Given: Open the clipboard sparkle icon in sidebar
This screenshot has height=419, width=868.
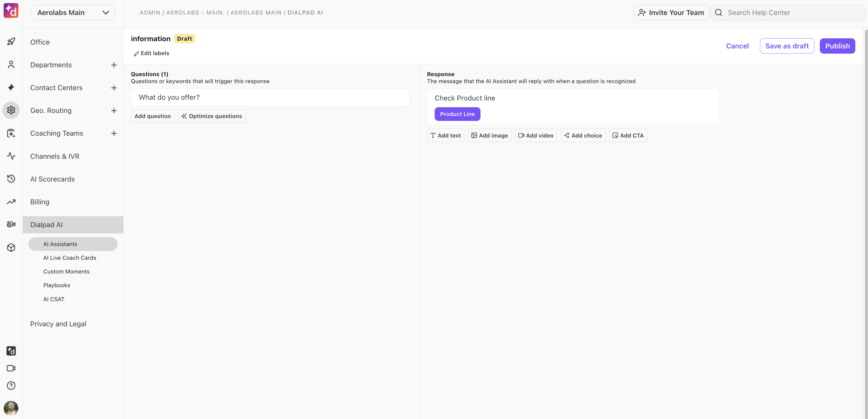Looking at the screenshot, I should point(11,133).
